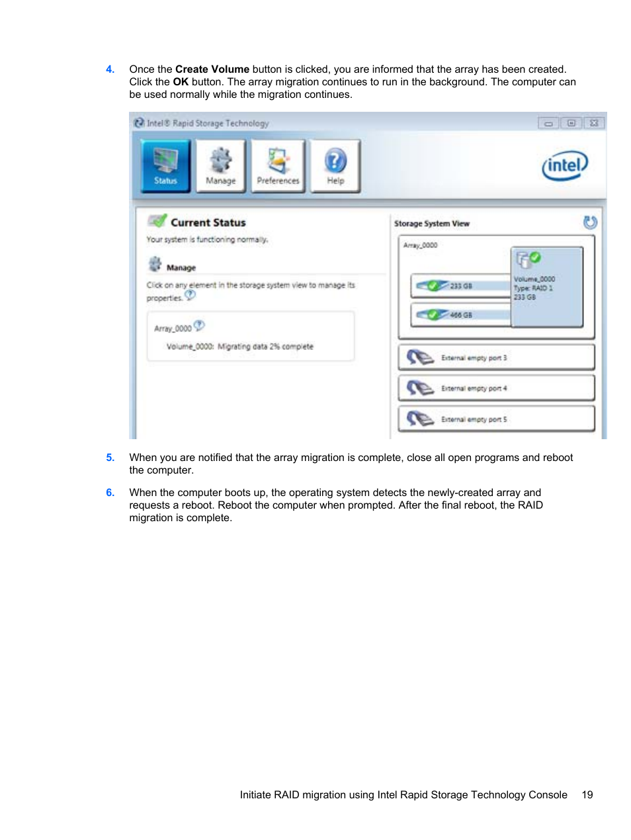Switch to the Manage tab
The image size is (631, 840).
[221, 166]
